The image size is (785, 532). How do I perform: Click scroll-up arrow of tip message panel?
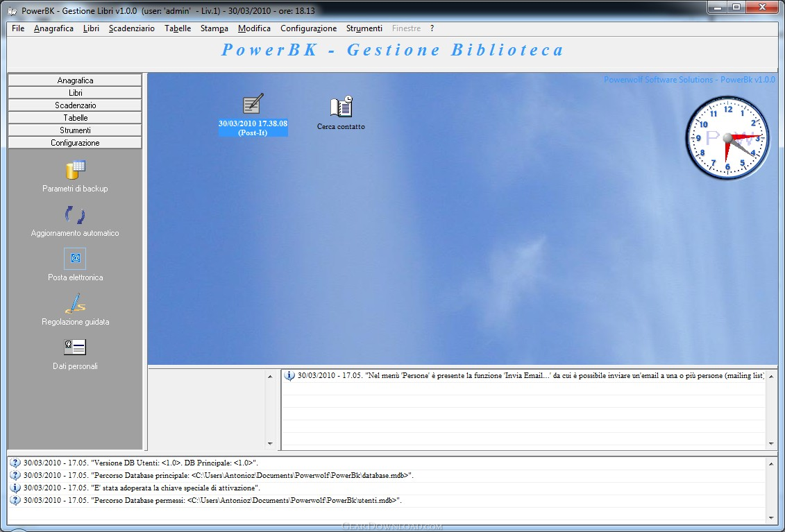pos(771,377)
